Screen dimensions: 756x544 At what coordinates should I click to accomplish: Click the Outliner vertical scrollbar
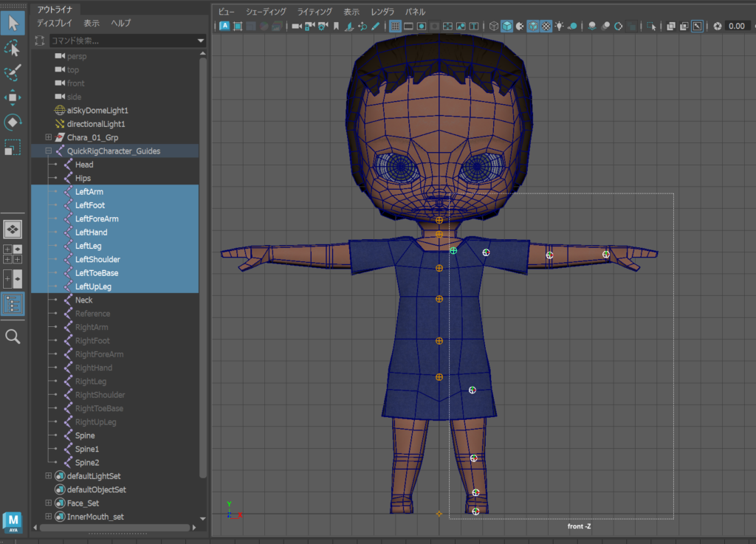click(204, 266)
